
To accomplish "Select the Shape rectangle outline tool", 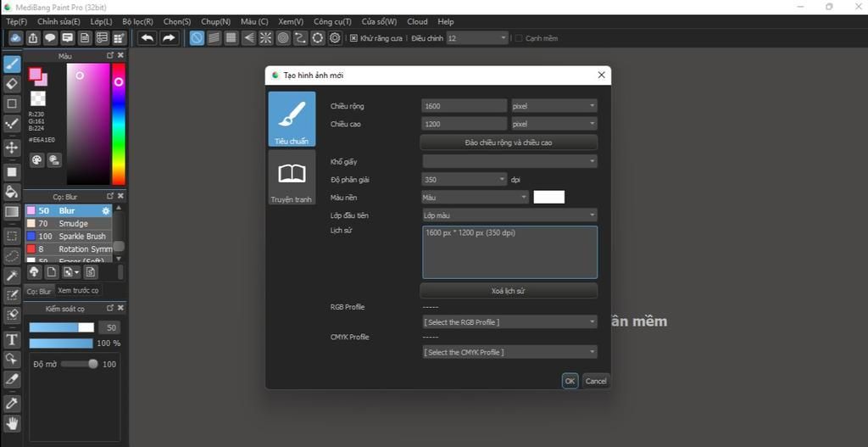I will [12, 103].
